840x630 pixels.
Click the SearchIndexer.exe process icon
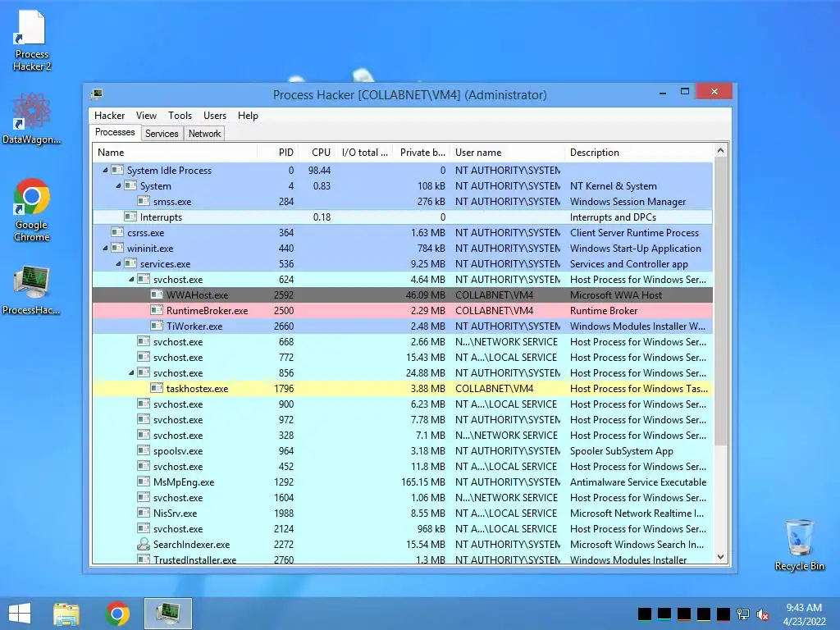[x=143, y=545]
